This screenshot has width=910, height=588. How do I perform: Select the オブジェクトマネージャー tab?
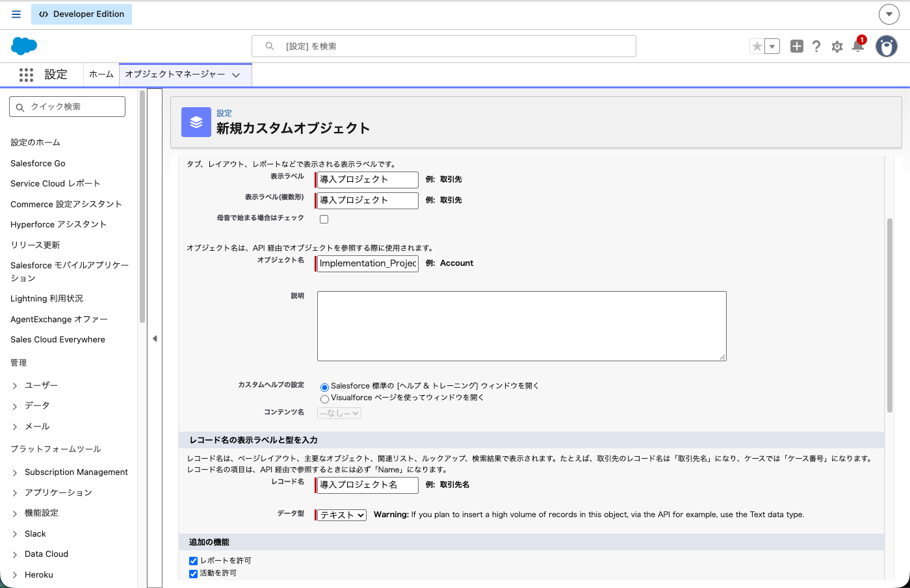coord(175,75)
